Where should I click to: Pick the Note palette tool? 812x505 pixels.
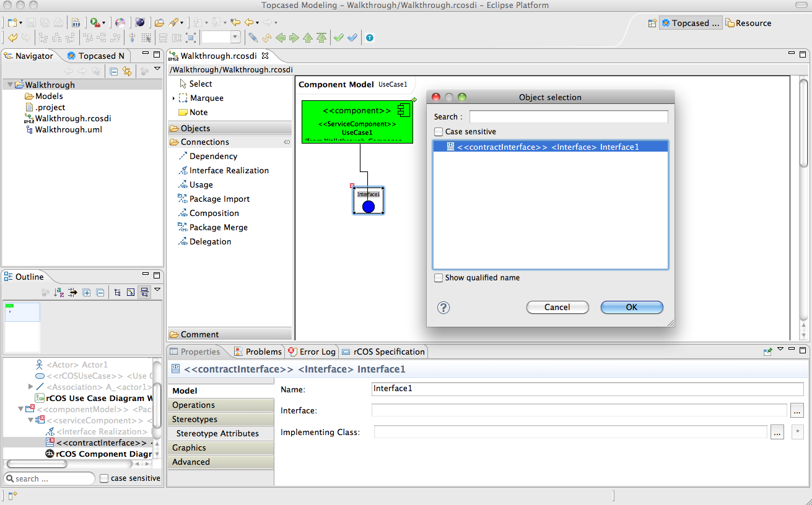[x=193, y=112]
